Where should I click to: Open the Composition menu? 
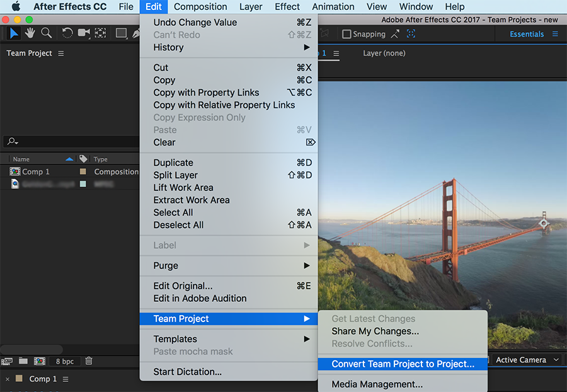tap(200, 7)
